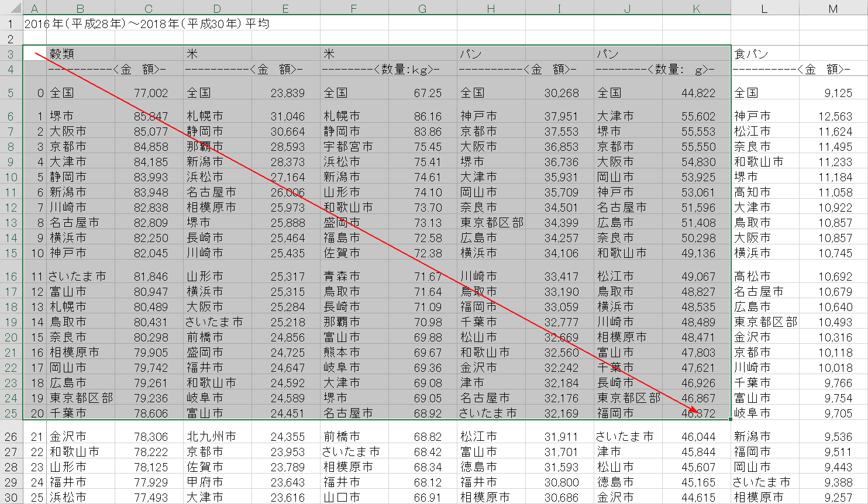Screen dimensions: 868x504
Task: Select column E header
Action: 286,8
